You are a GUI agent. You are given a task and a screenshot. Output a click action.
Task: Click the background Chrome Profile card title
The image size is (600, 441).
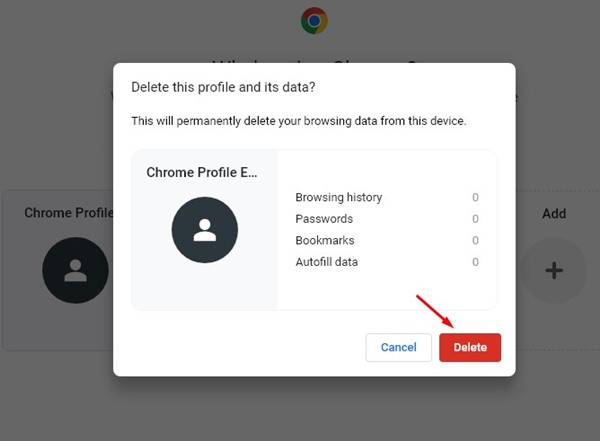69,212
